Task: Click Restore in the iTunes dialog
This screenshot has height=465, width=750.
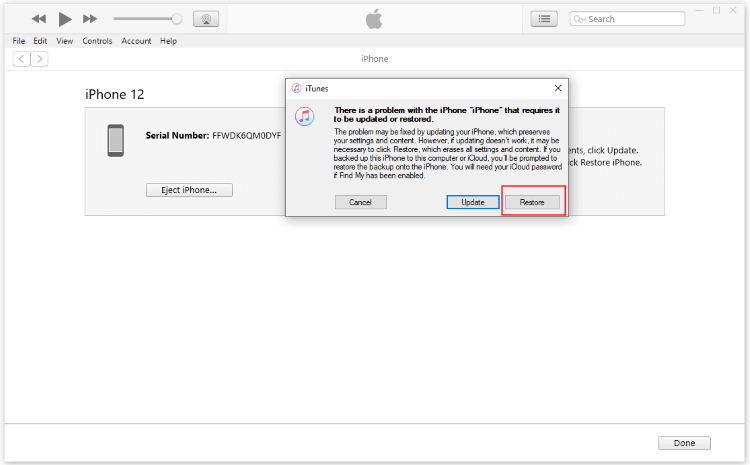Action: (x=532, y=202)
